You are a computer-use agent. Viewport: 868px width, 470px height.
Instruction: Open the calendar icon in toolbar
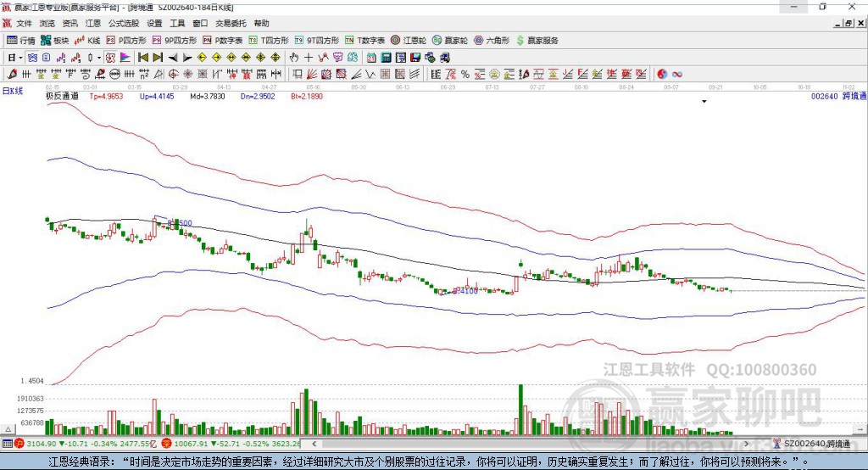(371, 58)
